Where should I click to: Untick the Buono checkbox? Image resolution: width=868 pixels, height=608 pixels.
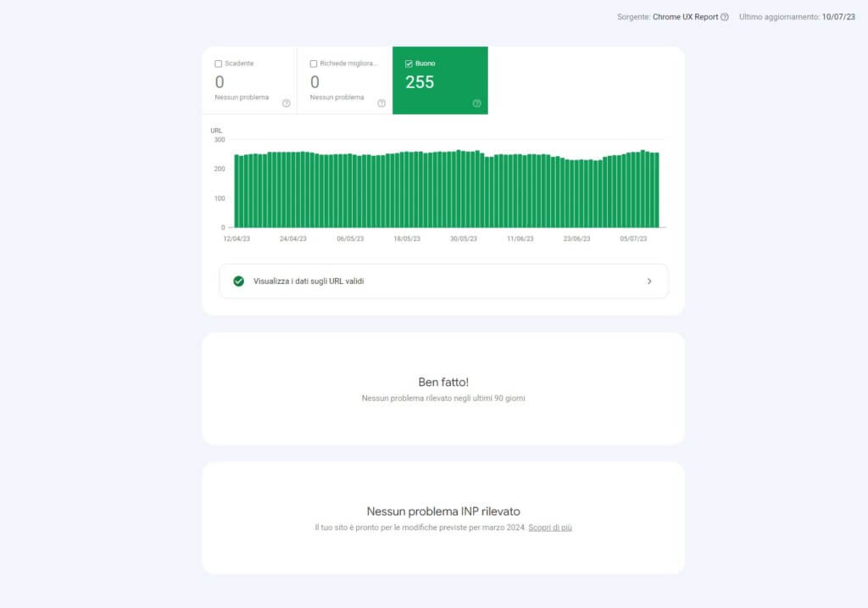click(x=409, y=64)
